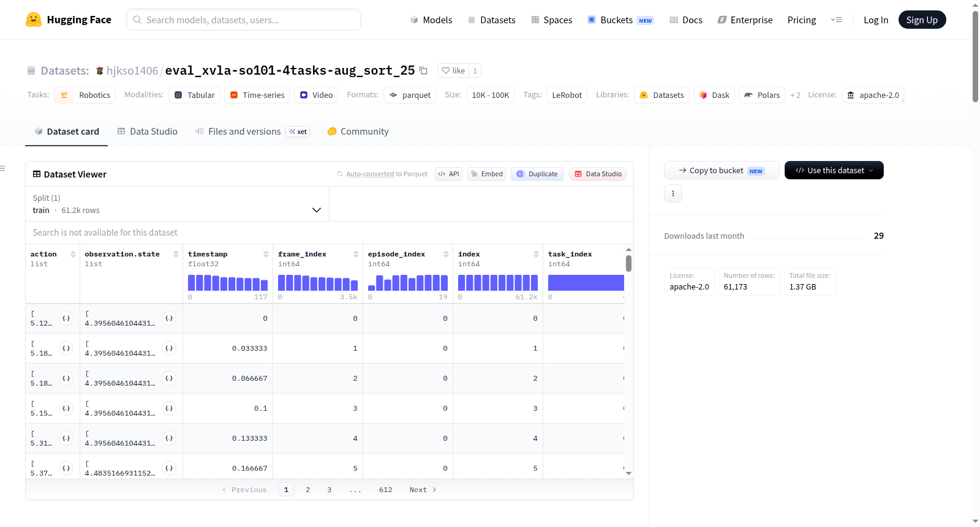
Task: Sort by the frame_index column
Action: (x=356, y=254)
